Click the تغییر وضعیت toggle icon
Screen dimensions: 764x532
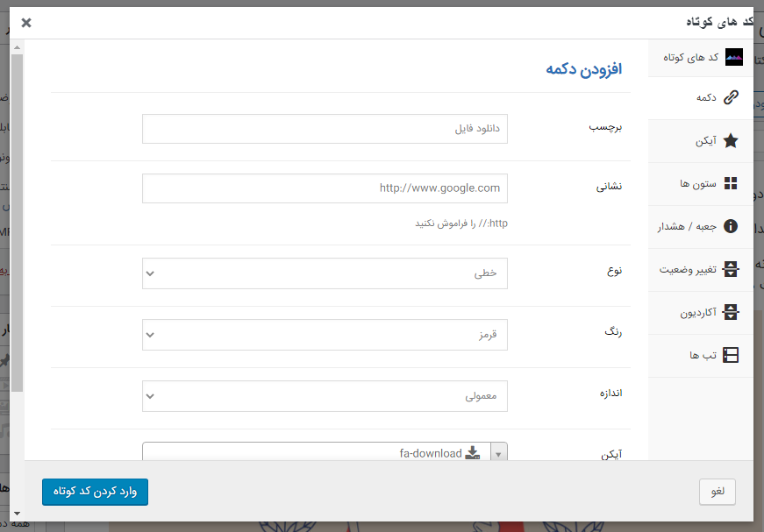[x=730, y=269]
